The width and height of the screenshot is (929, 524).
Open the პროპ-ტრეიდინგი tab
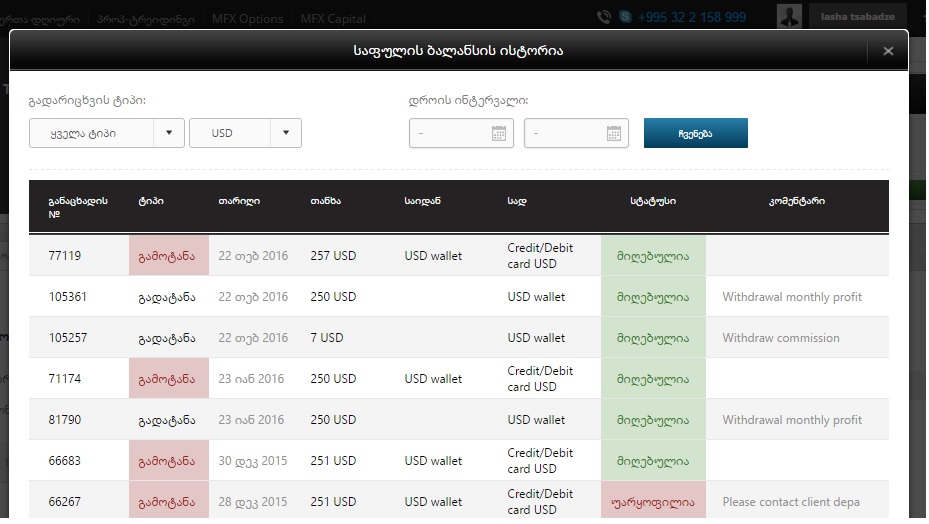146,19
